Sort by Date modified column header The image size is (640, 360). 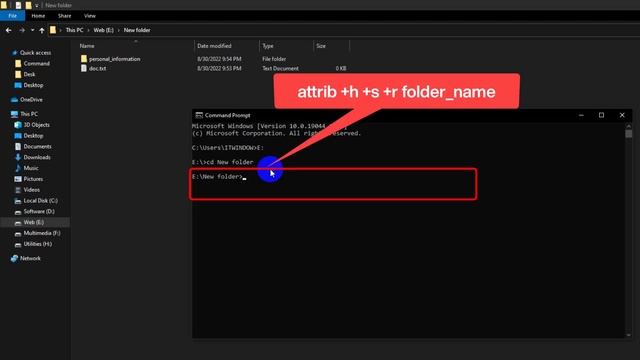tap(214, 46)
